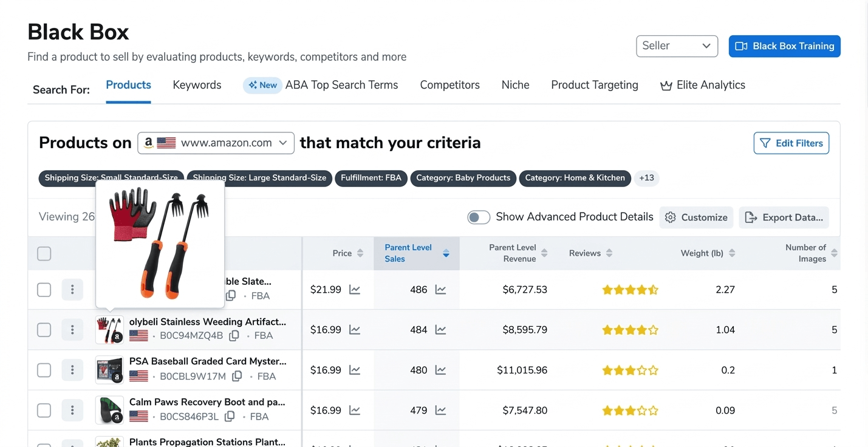The height and width of the screenshot is (447, 868).
Task: Click the PSA Baseball Graded Card thumbnail
Action: [x=109, y=370]
